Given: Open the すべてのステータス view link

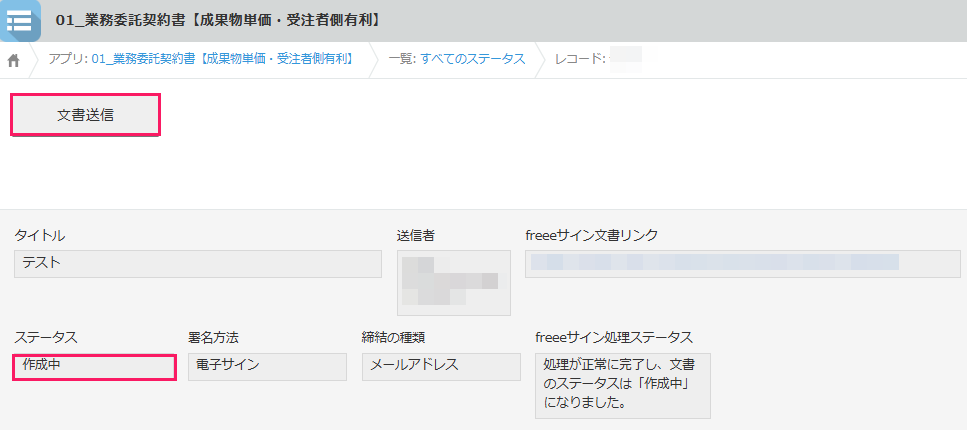Looking at the screenshot, I should (x=472, y=59).
